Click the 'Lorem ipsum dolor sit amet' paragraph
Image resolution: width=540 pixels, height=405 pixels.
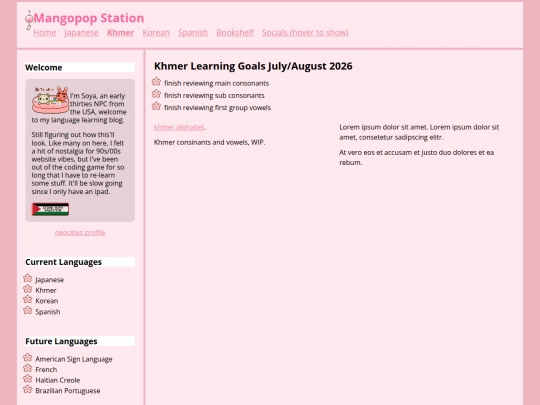click(419, 132)
